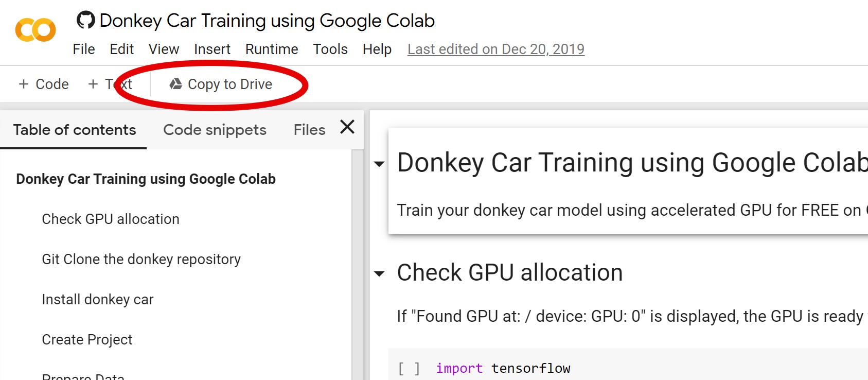The height and width of the screenshot is (380, 868).
Task: Click the plus icon to add Code
Action: 24,84
